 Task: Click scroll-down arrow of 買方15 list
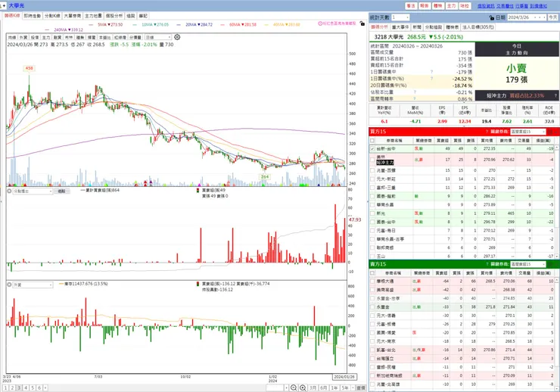click(558, 257)
